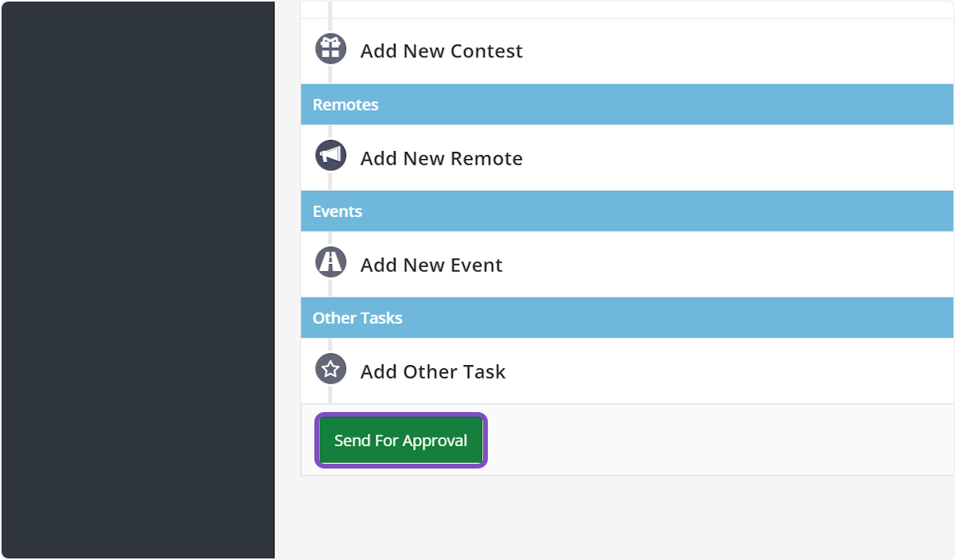Click the empty gray area below the task list
Image resolution: width=955 pixels, height=560 pixels.
point(621,517)
